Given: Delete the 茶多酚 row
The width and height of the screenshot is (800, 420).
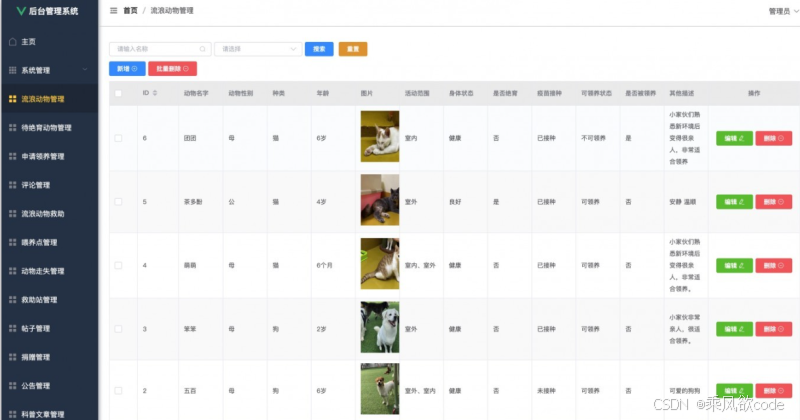Looking at the screenshot, I should (x=773, y=202).
